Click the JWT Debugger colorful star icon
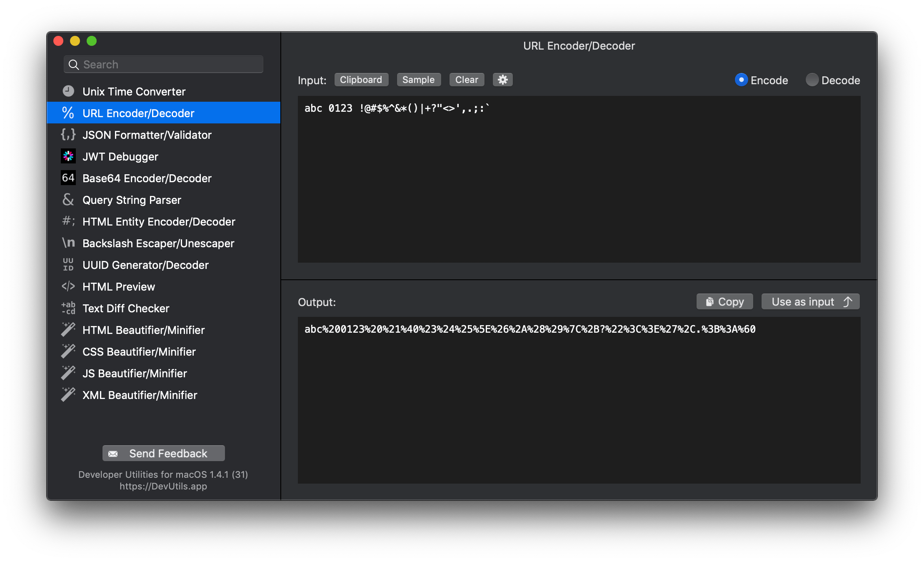 coord(68,156)
